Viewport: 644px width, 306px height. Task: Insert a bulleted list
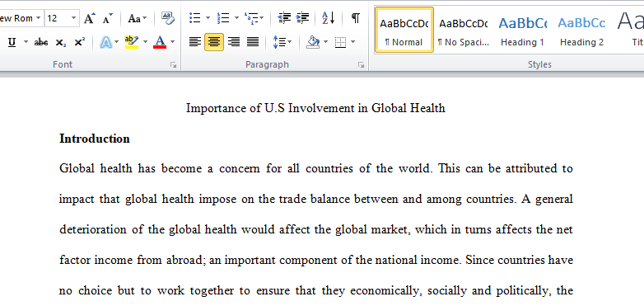pos(194,18)
